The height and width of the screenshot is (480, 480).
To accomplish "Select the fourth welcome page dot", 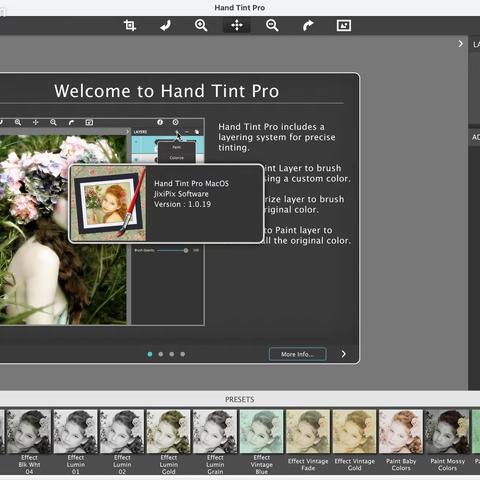I will tap(183, 354).
